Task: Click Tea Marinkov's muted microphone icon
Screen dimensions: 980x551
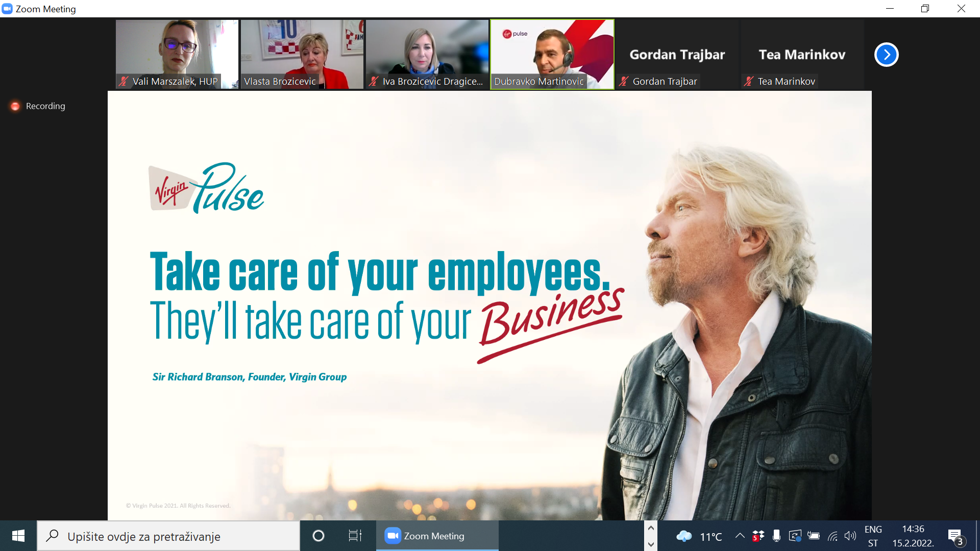Action: coord(749,81)
